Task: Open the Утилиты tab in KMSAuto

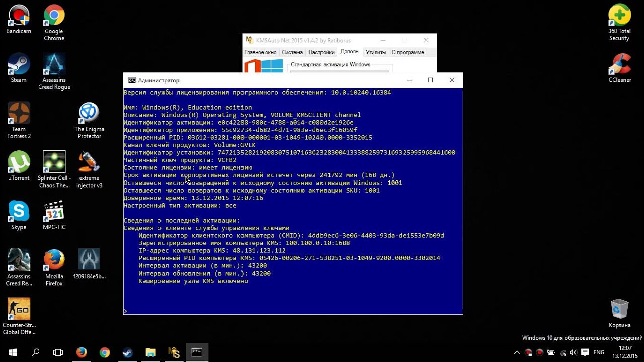Action: (x=376, y=52)
